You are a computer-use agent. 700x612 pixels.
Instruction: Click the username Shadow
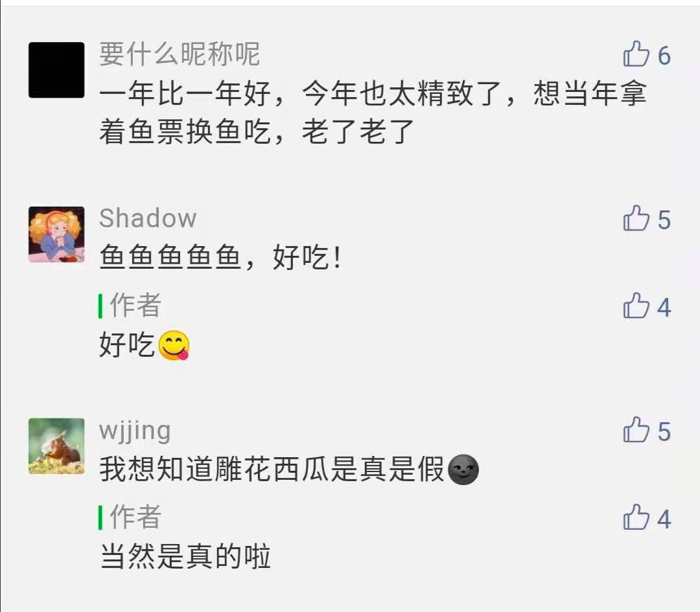148,218
